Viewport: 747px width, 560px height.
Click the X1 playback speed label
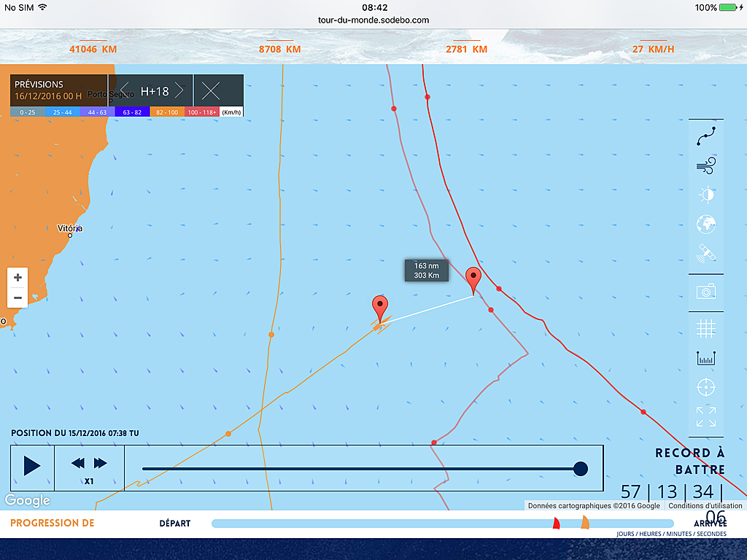89,481
